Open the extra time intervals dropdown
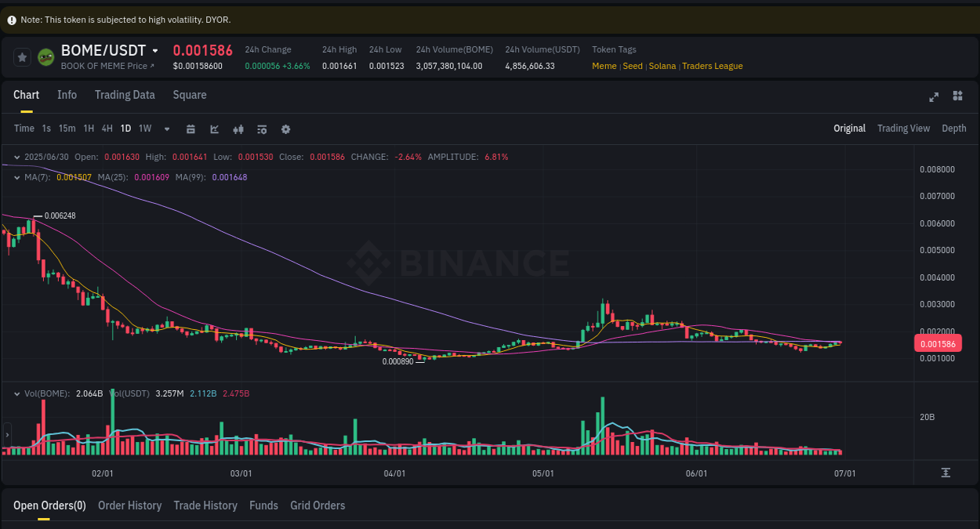This screenshot has width=980, height=529. point(166,129)
